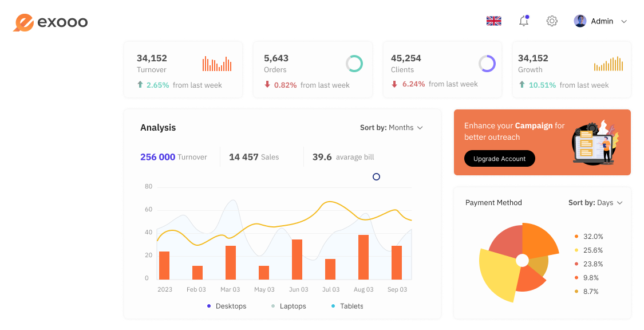Click the Upgrade Account button
Viewport: 644px width, 330px height.
point(499,159)
